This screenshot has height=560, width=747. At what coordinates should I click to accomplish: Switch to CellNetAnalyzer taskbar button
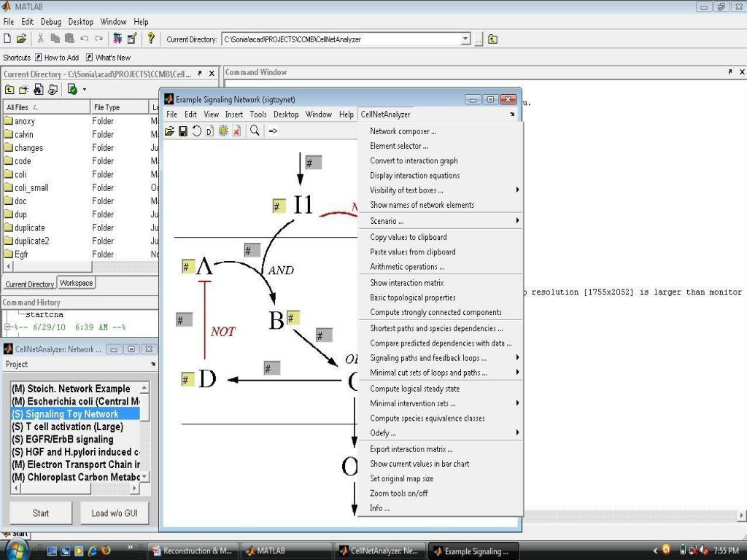[379, 551]
